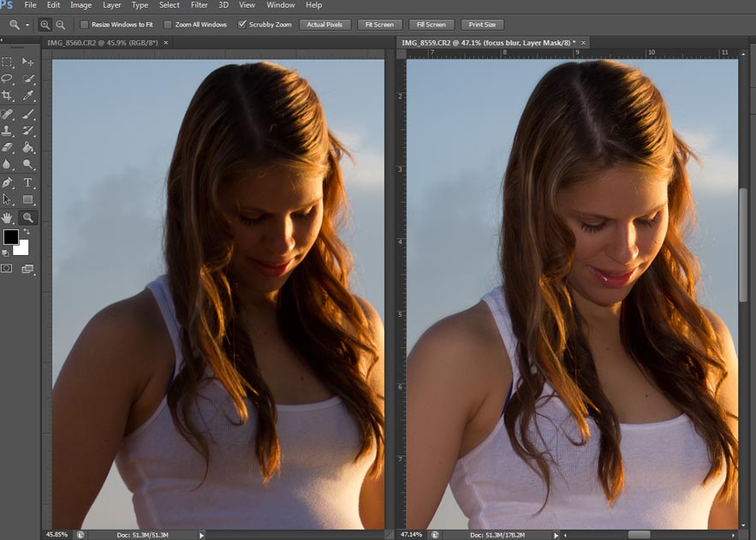The image size is (756, 540).
Task: Enable Resize Windows to Fit checkbox
Action: [84, 25]
